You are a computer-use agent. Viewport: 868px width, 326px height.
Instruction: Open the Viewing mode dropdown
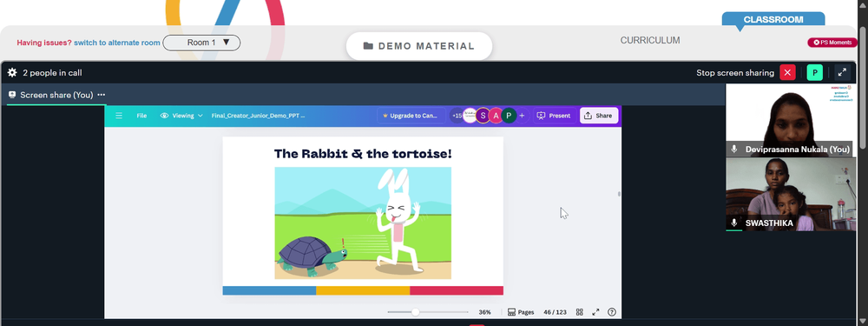click(181, 116)
